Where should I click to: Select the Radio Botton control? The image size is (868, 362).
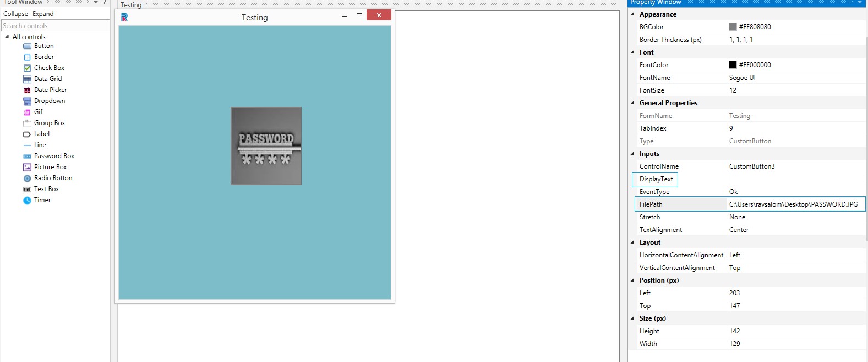click(53, 178)
